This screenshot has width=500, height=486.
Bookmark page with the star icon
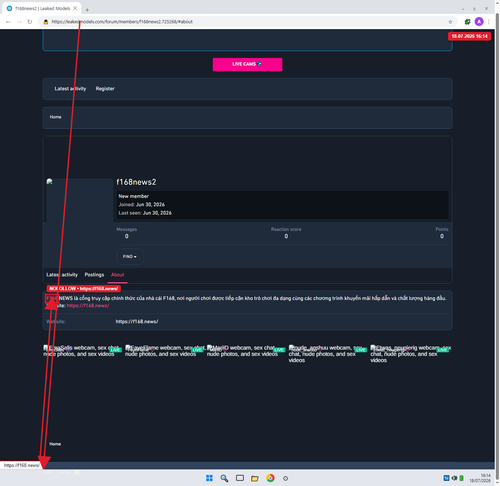[450, 22]
